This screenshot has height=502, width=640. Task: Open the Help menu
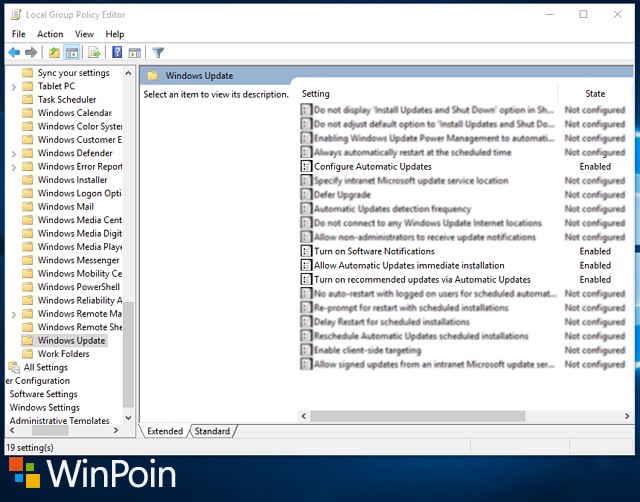tap(115, 34)
